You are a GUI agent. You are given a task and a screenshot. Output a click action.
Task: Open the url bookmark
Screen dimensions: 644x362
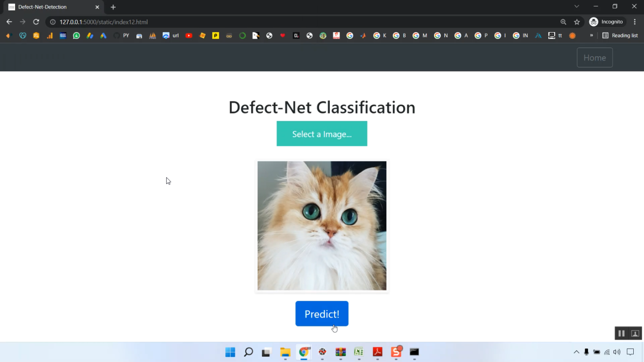pos(171,36)
